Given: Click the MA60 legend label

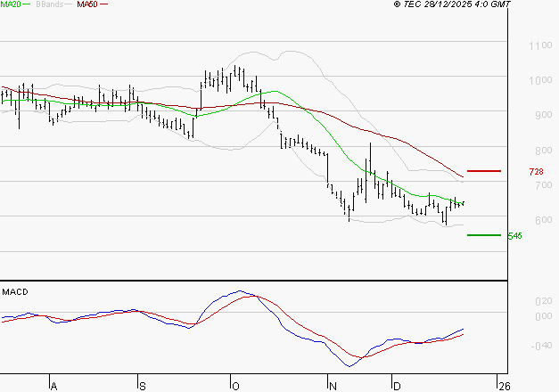Looking at the screenshot, I should tap(87, 4).
